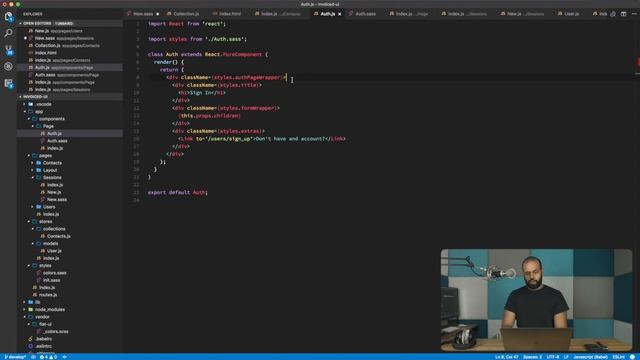This screenshot has height=360, width=640.
Task: Open the Debug view in activity bar
Action: 8,67
